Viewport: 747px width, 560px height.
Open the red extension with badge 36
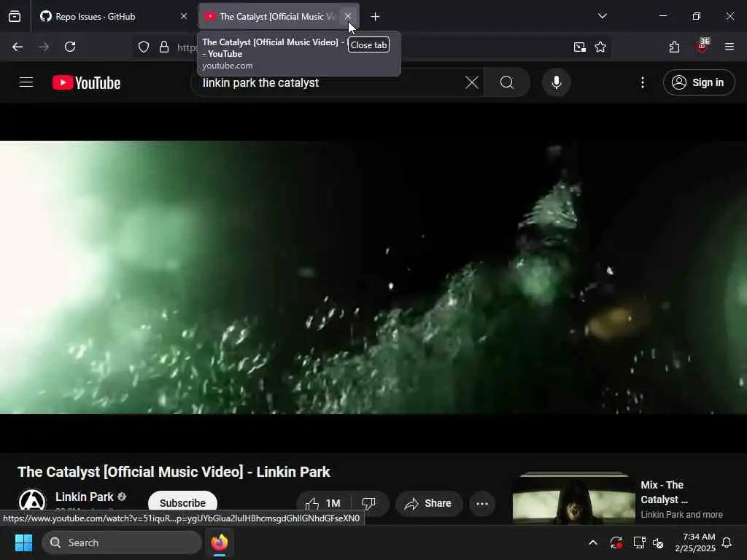click(703, 46)
